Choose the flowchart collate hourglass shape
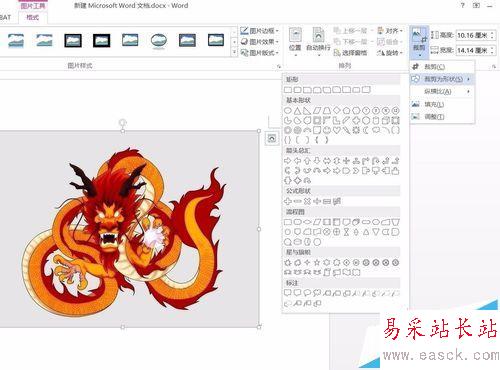 346,232
